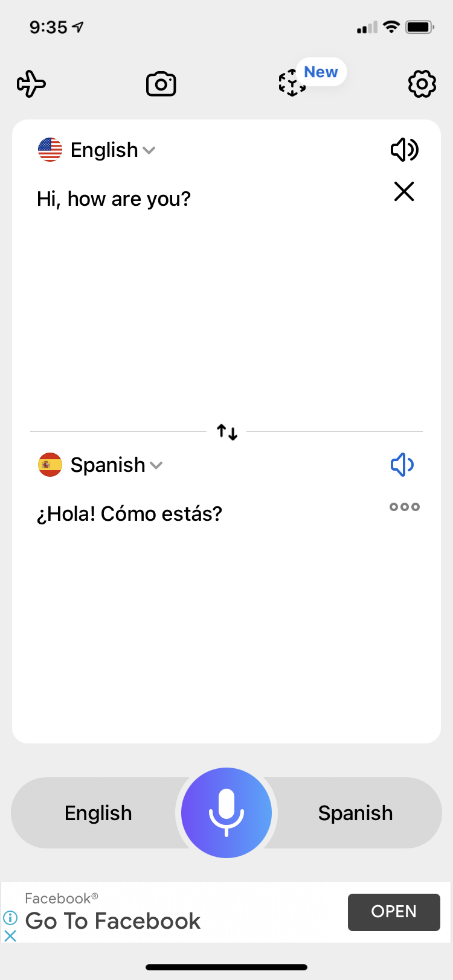Open offline mode airplane icon
Screen dimensions: 453x980
click(31, 84)
